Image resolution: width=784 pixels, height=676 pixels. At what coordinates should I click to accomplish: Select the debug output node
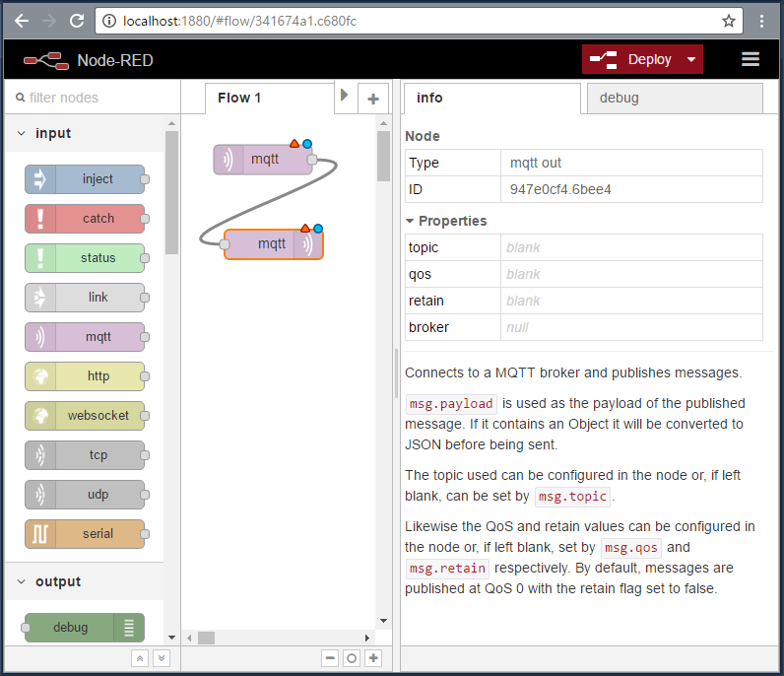(x=85, y=628)
